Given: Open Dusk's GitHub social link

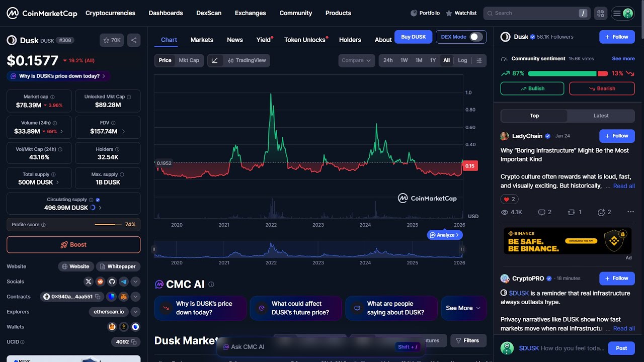Looking at the screenshot, I should (112, 282).
